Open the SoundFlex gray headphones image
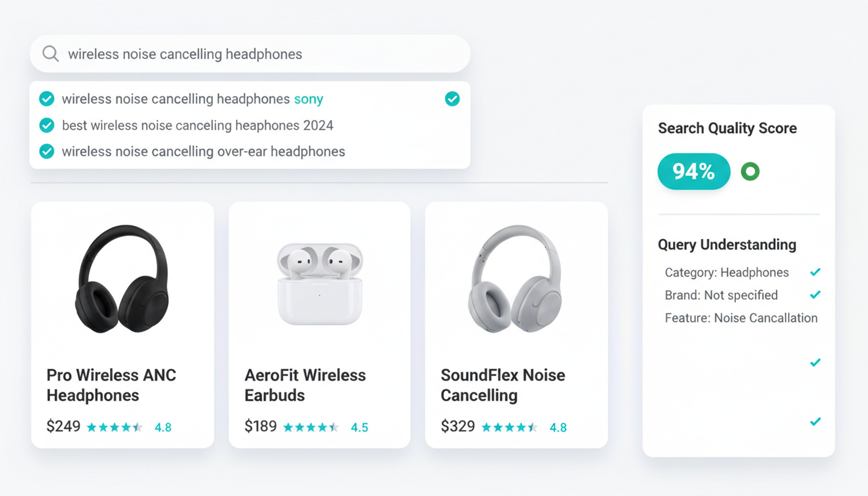Viewport: 868px width, 496px height. (515, 279)
